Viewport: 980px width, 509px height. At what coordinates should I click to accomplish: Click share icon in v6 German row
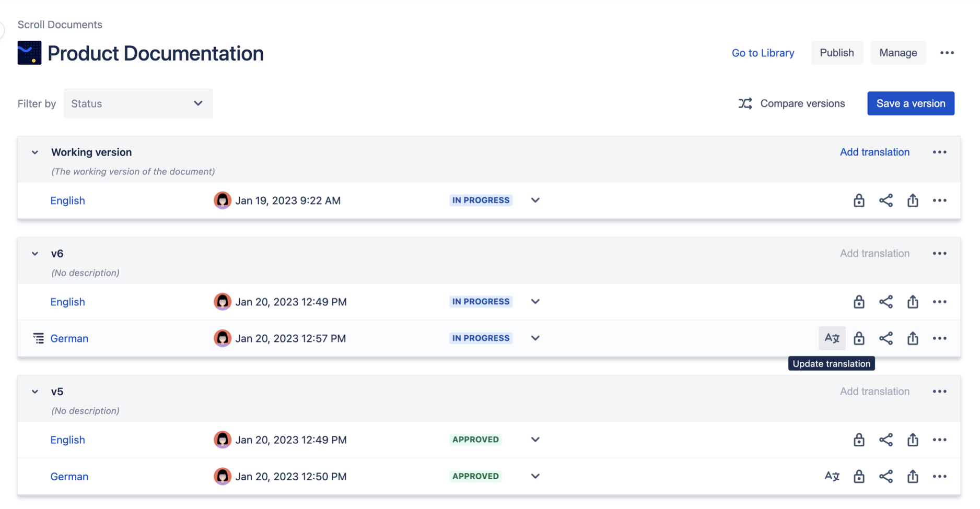click(886, 338)
